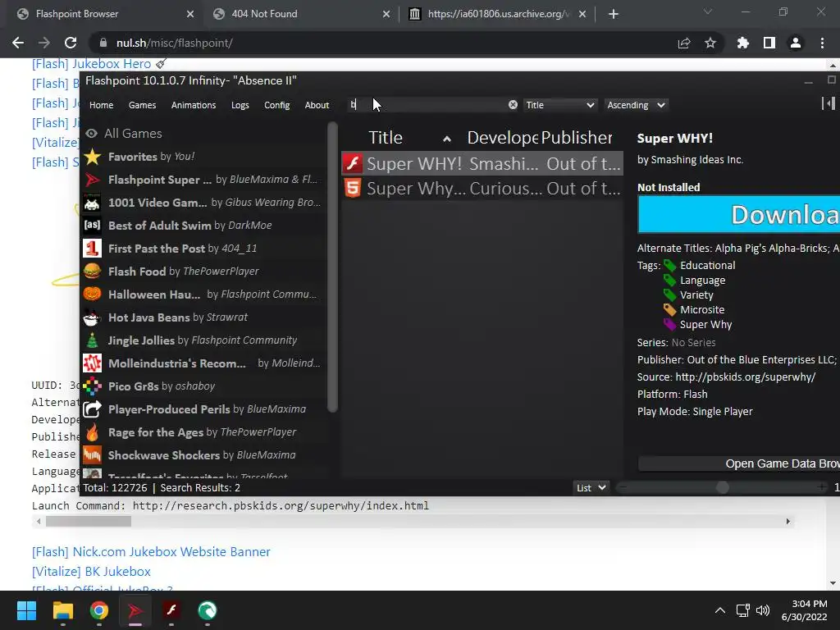Click the page horizontal scrollbar thumb

[88, 521]
